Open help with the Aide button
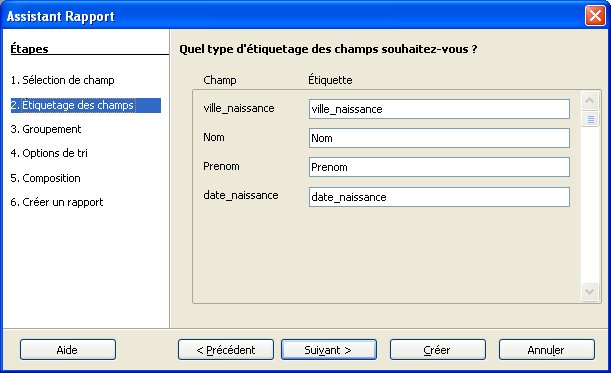This screenshot has height=373, width=611. point(68,350)
